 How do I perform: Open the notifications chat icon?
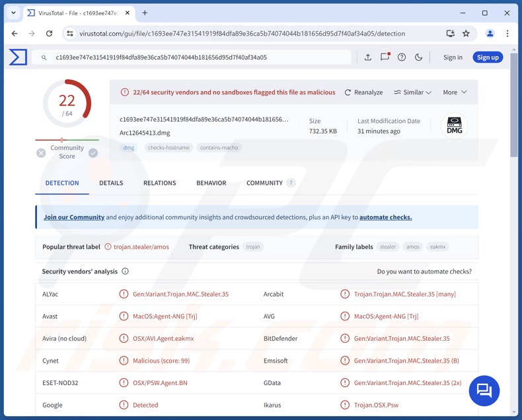point(385,57)
